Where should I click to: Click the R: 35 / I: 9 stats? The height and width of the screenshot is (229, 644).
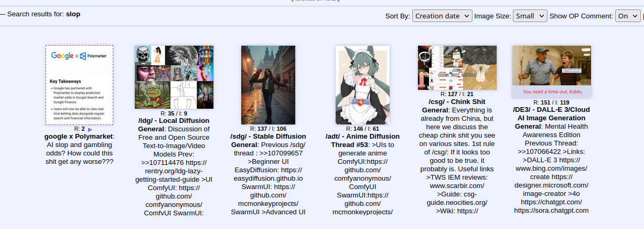[x=174, y=113]
